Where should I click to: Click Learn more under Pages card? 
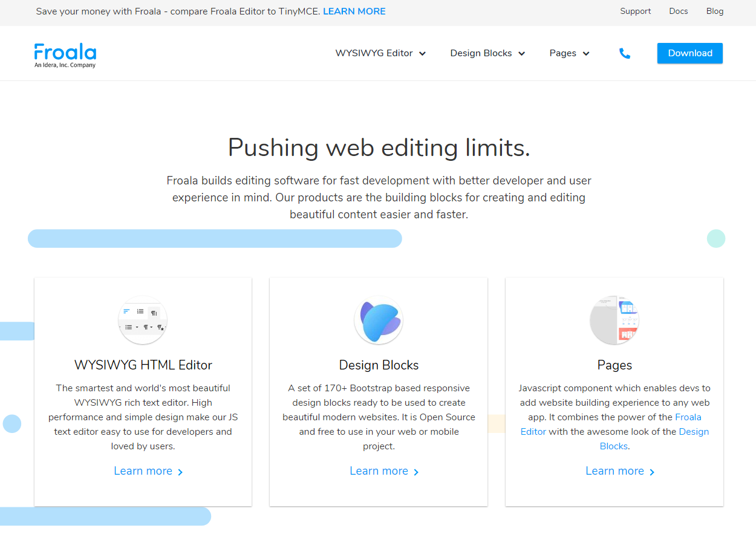(x=614, y=471)
